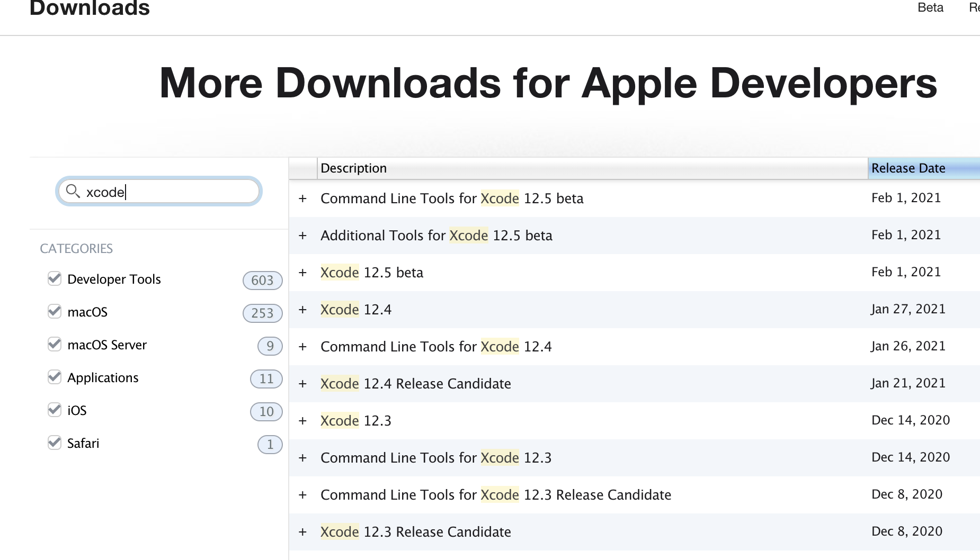Open the Beta menu item
This screenshot has height=560, width=980.
[930, 7]
